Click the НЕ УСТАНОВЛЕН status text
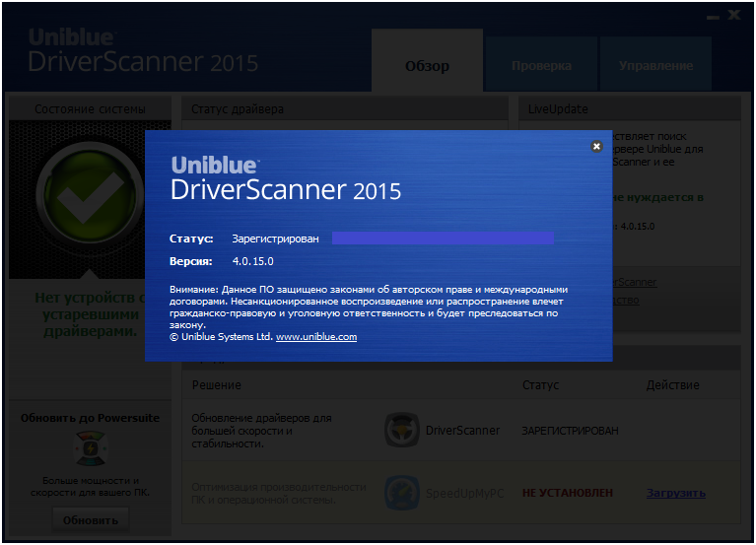Image resolution: width=756 pixels, height=545 pixels. click(x=568, y=493)
